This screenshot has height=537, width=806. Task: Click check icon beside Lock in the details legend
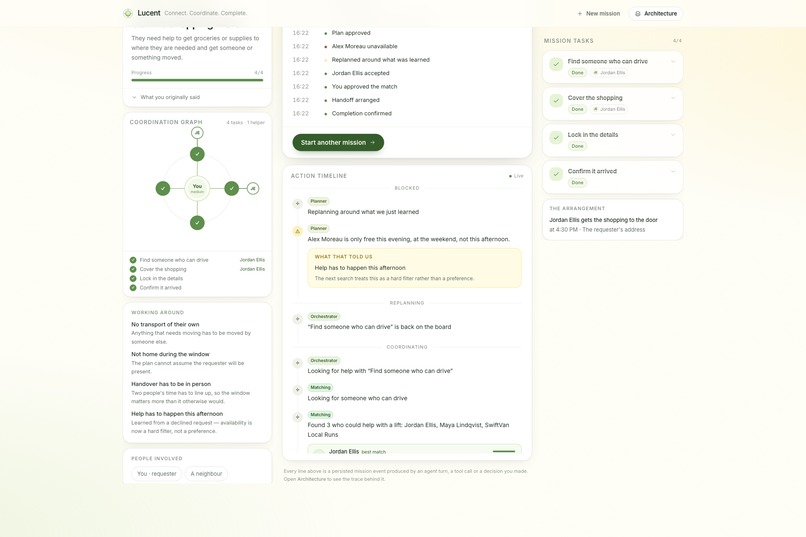(x=133, y=279)
